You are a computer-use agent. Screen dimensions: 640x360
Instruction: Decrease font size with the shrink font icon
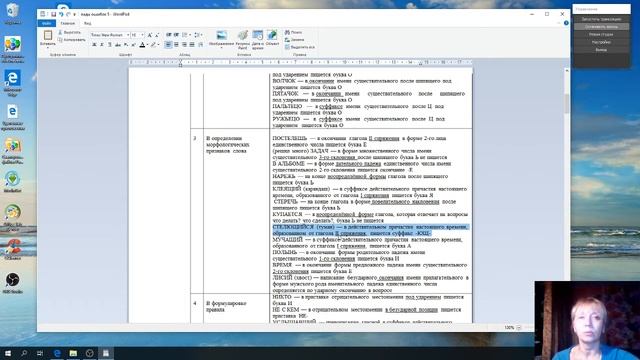[x=157, y=35]
